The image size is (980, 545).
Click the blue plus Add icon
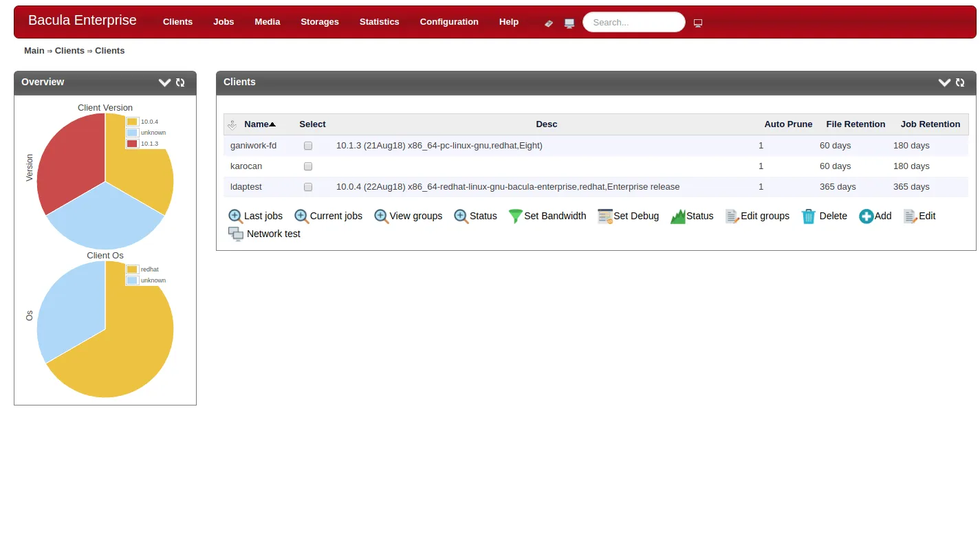click(x=867, y=216)
